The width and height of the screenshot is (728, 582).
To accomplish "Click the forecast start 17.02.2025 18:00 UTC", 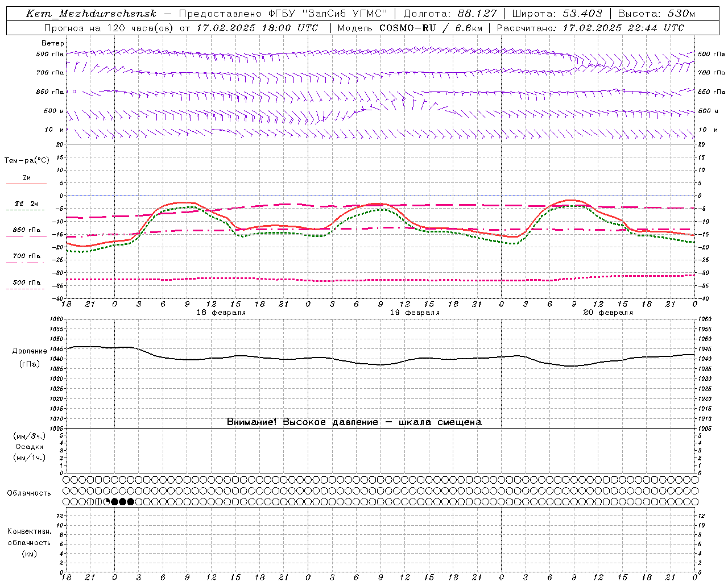I will [257, 28].
